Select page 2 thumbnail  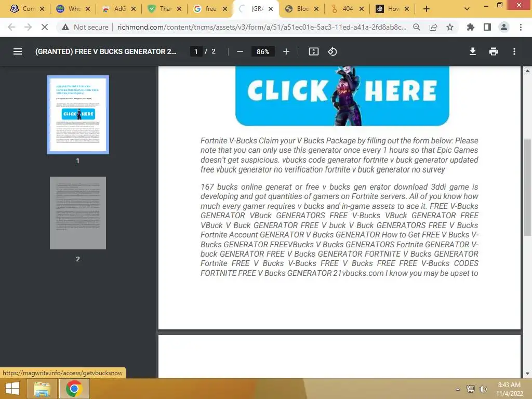point(78,212)
